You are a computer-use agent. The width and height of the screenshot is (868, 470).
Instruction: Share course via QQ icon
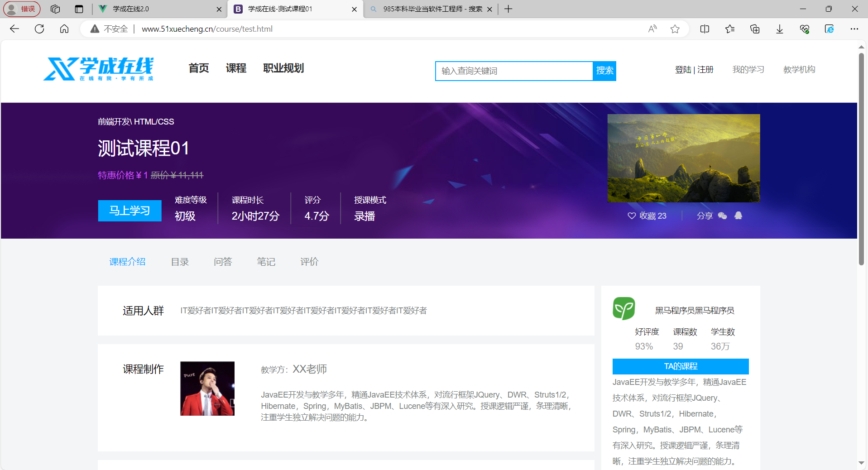coord(739,216)
